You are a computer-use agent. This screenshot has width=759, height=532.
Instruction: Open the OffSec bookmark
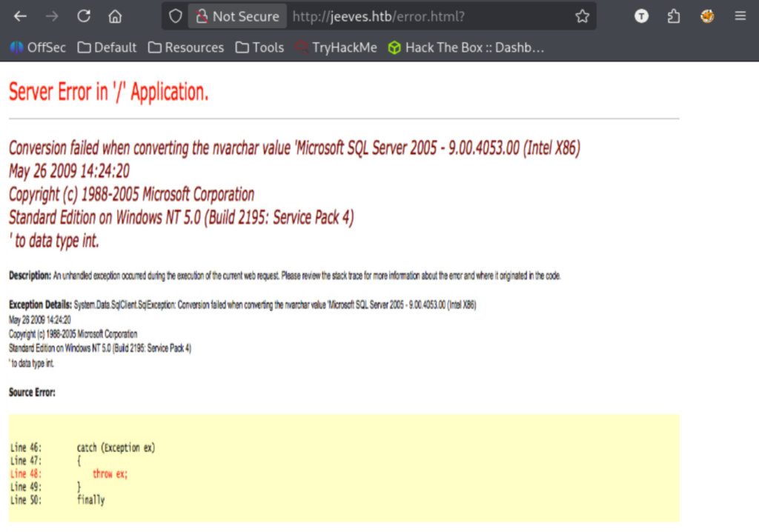38,47
